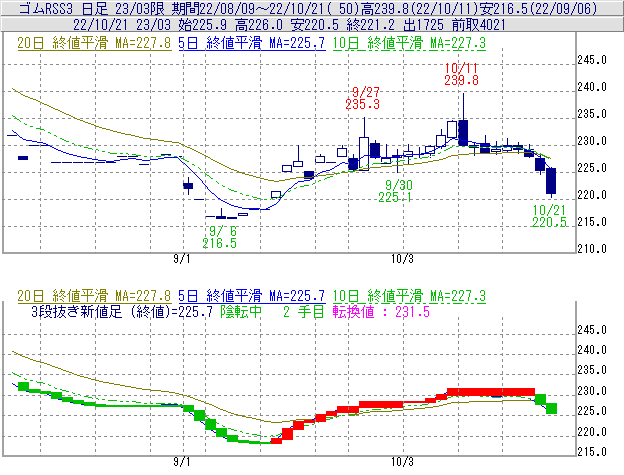Click the 235.0 axis value on upper chart
The width and height of the screenshot is (624, 475).
[592, 114]
